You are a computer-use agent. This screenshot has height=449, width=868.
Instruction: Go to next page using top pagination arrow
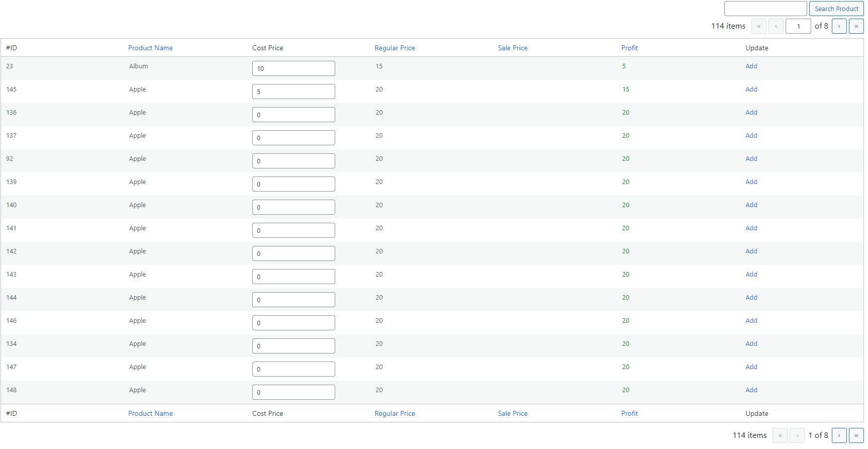[x=839, y=26]
